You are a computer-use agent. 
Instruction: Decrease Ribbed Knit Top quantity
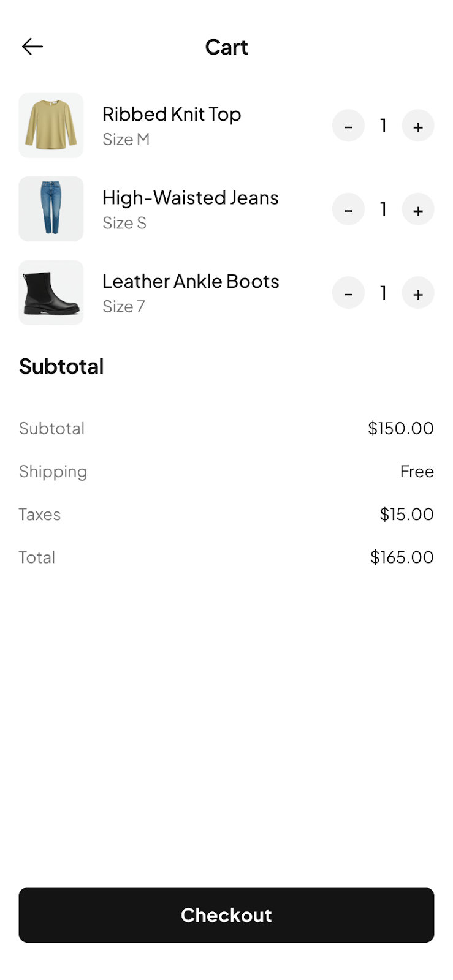pos(348,126)
